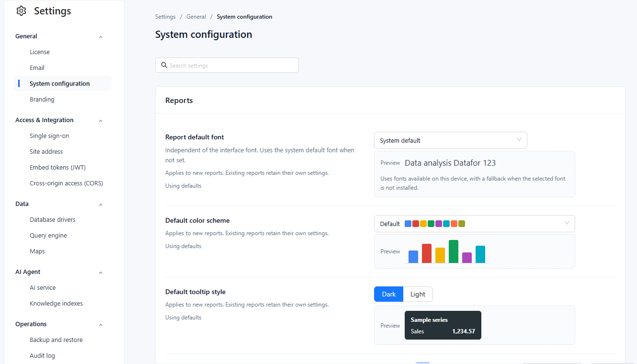Open Maps settings page
The image size is (637, 364).
(x=37, y=251)
